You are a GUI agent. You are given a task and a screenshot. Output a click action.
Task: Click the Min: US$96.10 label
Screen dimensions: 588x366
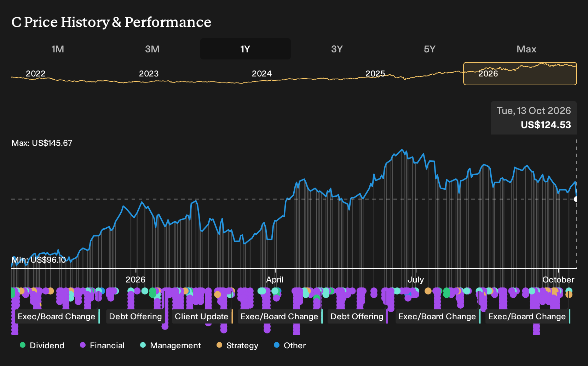(39, 260)
